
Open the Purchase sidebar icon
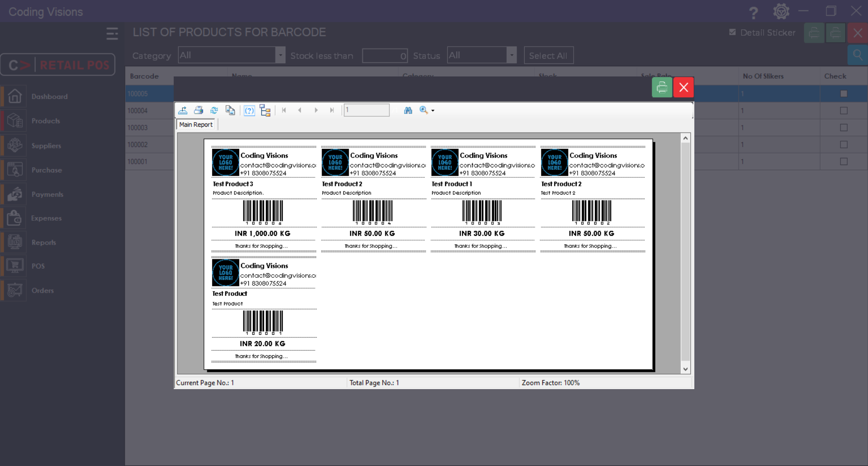tap(15, 170)
